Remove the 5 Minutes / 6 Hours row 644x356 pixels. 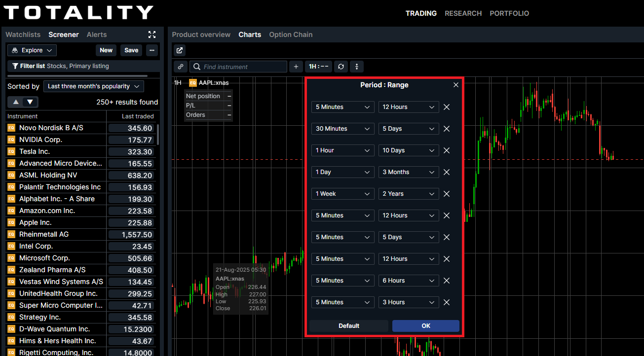[447, 281]
